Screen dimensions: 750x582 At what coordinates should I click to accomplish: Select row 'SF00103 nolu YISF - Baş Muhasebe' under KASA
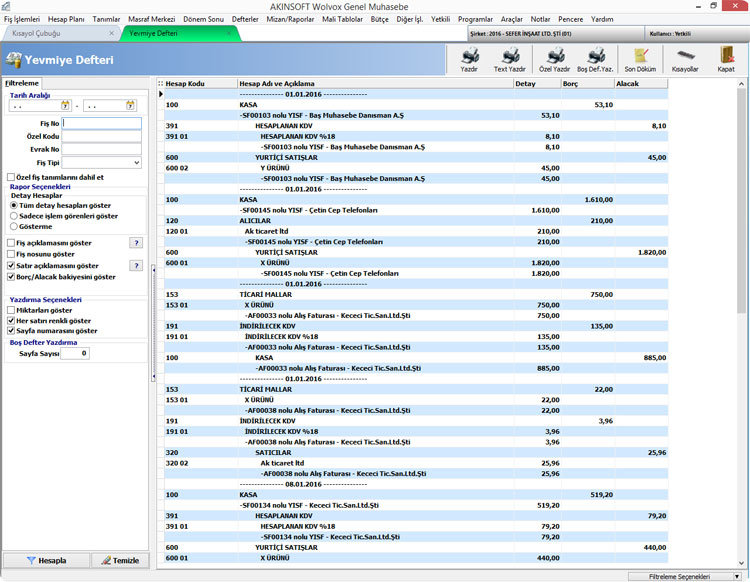tap(416, 115)
